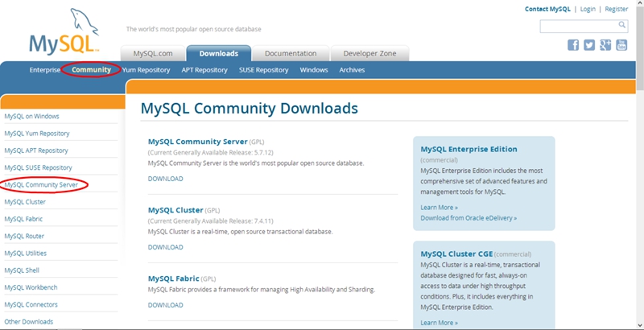Click the MySQL Community Server heading link
This screenshot has height=330, width=644.
click(197, 142)
